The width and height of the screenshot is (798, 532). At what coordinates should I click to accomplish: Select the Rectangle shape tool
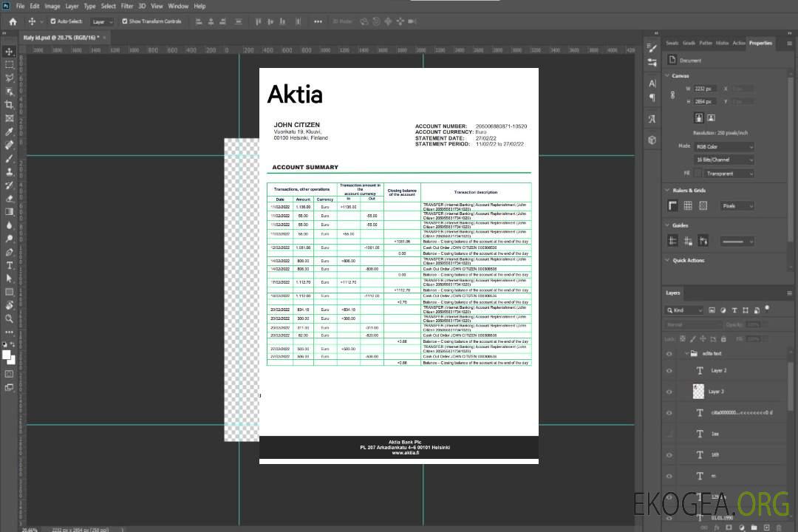[x=9, y=292]
